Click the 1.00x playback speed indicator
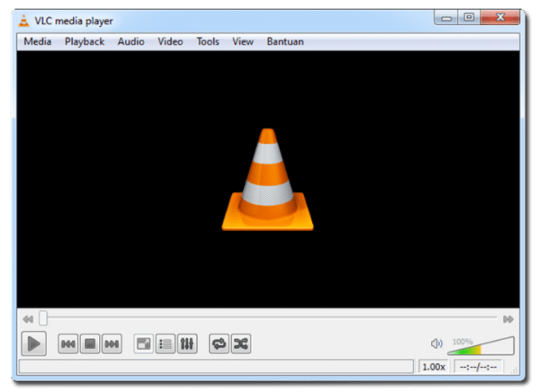Image resolution: width=539 pixels, height=392 pixels. [x=434, y=367]
